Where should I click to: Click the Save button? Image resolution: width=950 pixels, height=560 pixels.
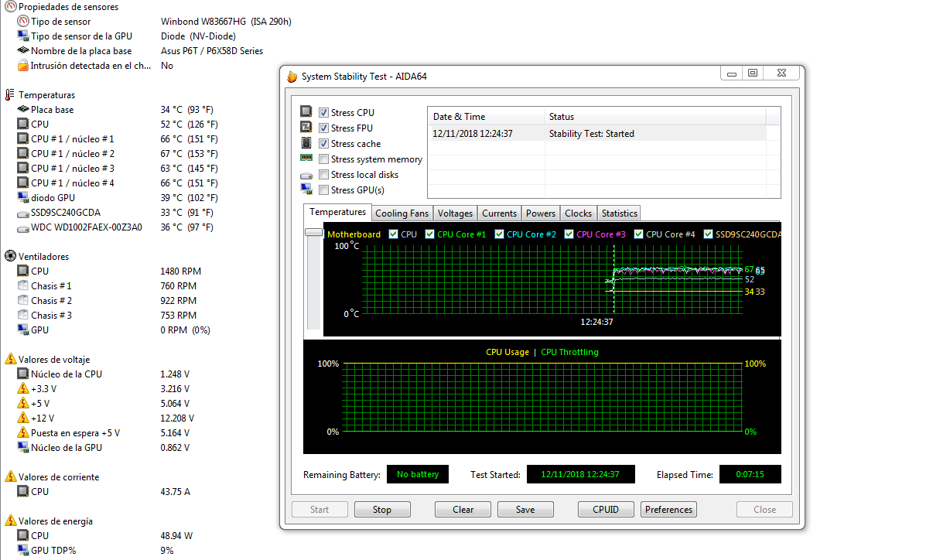pyautogui.click(x=525, y=510)
